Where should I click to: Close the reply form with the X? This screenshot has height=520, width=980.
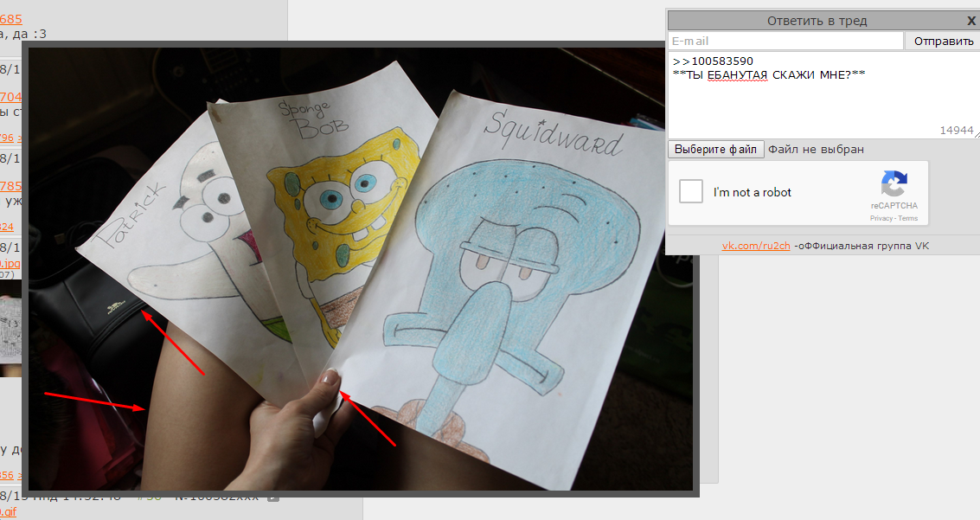971,21
